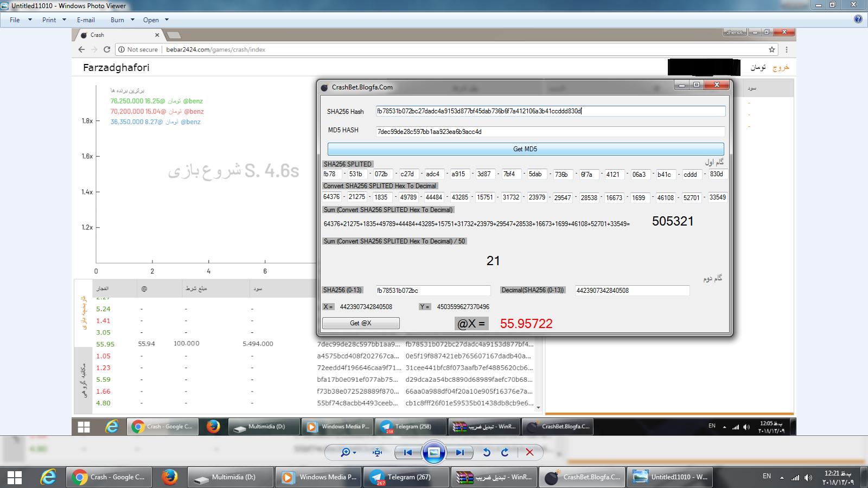Rotate the photo counterclockwise
Image resolution: width=868 pixels, height=488 pixels.
(487, 452)
